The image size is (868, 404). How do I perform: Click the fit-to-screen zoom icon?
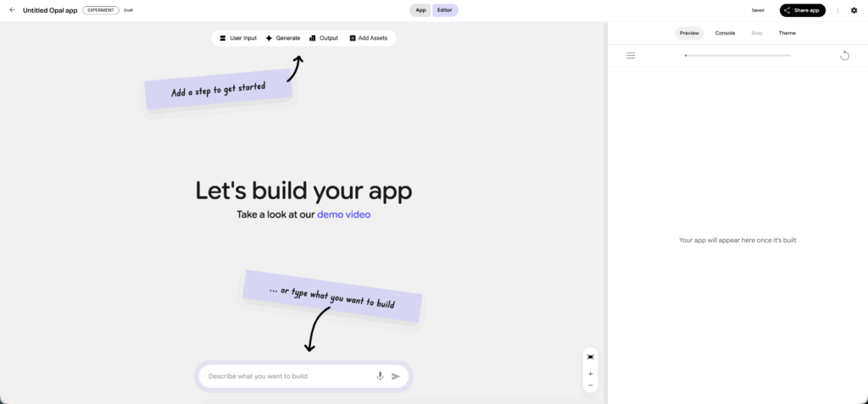[x=591, y=357]
